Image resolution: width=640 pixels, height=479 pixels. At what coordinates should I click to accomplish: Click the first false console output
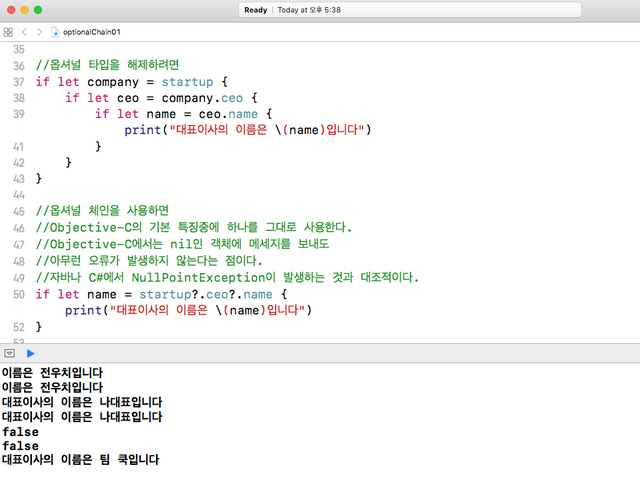point(20,432)
